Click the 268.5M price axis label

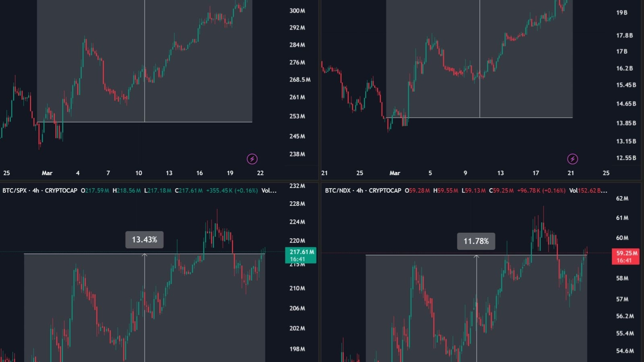pos(300,80)
